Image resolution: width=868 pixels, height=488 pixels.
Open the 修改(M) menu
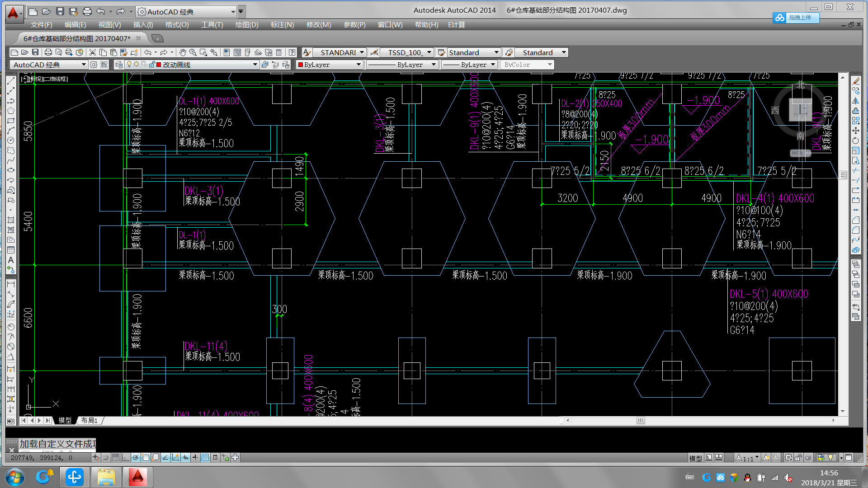click(x=319, y=25)
